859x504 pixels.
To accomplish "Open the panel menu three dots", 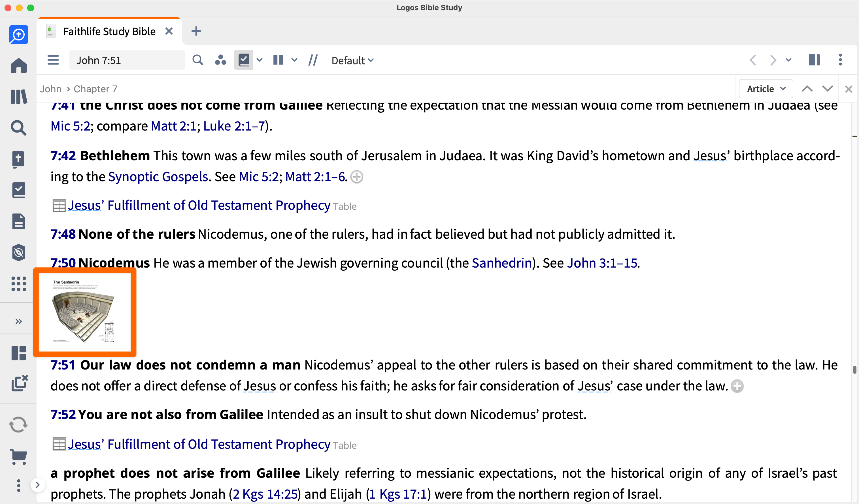I will pos(840,60).
